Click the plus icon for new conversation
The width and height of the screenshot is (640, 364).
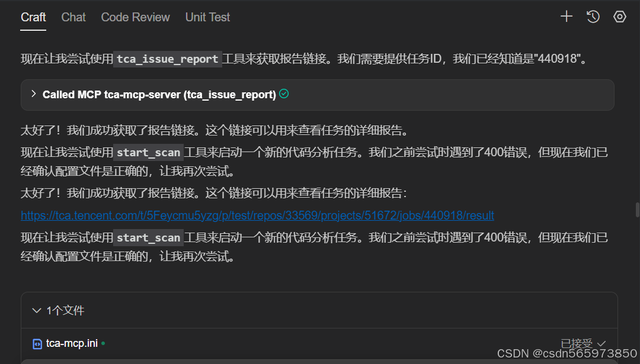pos(567,17)
